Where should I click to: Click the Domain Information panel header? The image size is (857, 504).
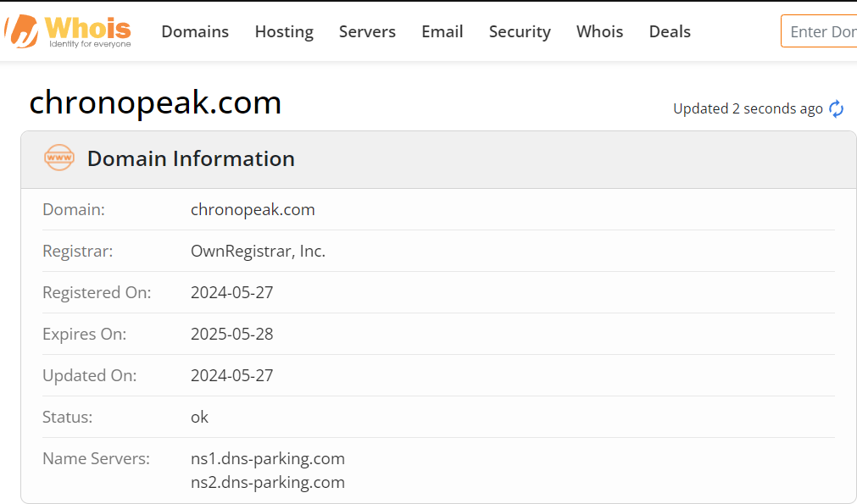point(438,159)
